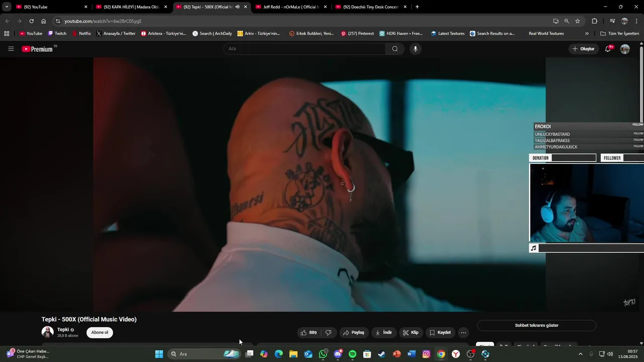
Task: Dislike the Tepki 500X video
Action: click(329, 332)
